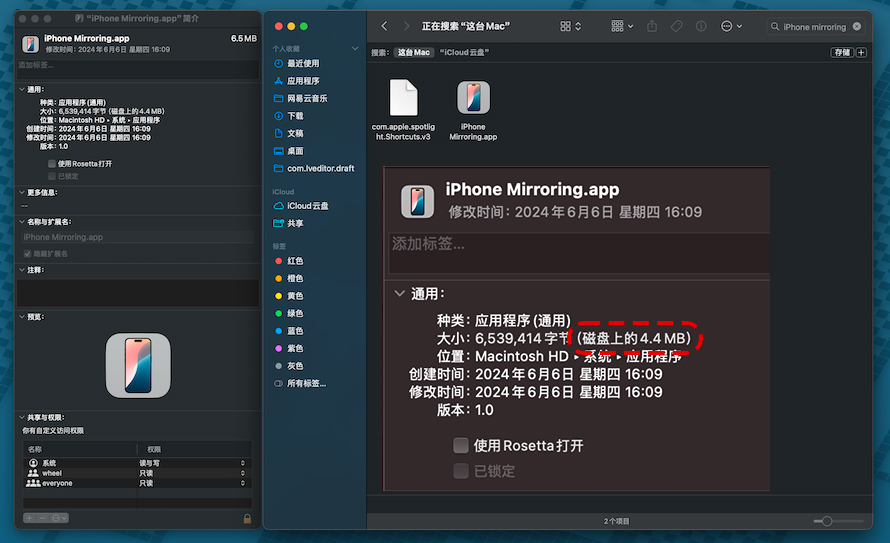Enable 使用Rosetta打开 in the left info window
This screenshot has height=543, width=890.
[x=52, y=163]
